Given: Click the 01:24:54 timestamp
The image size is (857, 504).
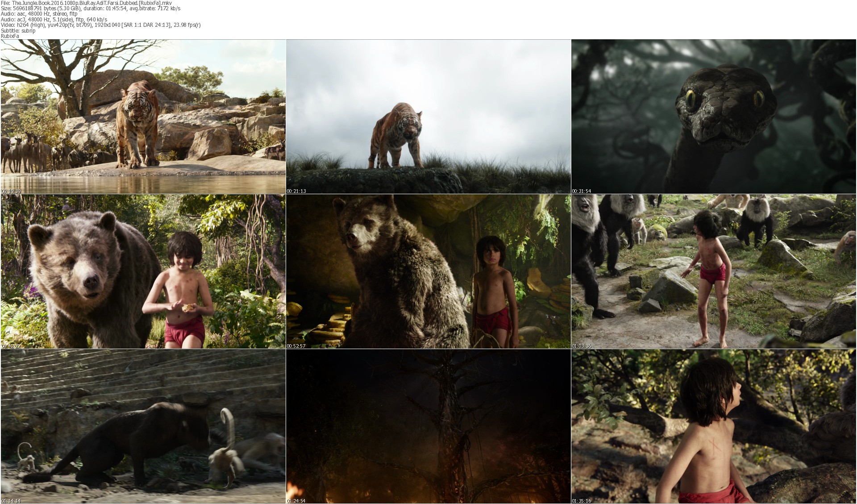Looking at the screenshot, I should tap(296, 501).
